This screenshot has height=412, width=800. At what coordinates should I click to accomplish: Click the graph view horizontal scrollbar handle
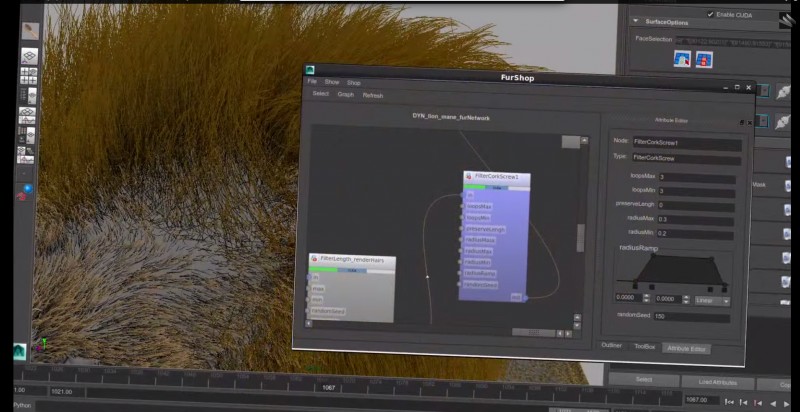tap(534, 332)
